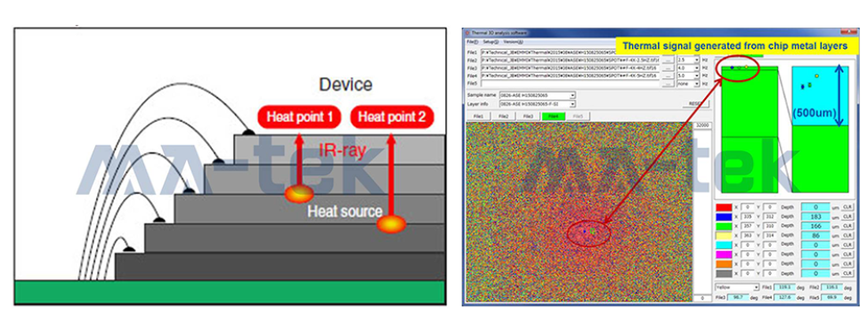
Task: Click the File2 path input field
Action: tap(570, 61)
